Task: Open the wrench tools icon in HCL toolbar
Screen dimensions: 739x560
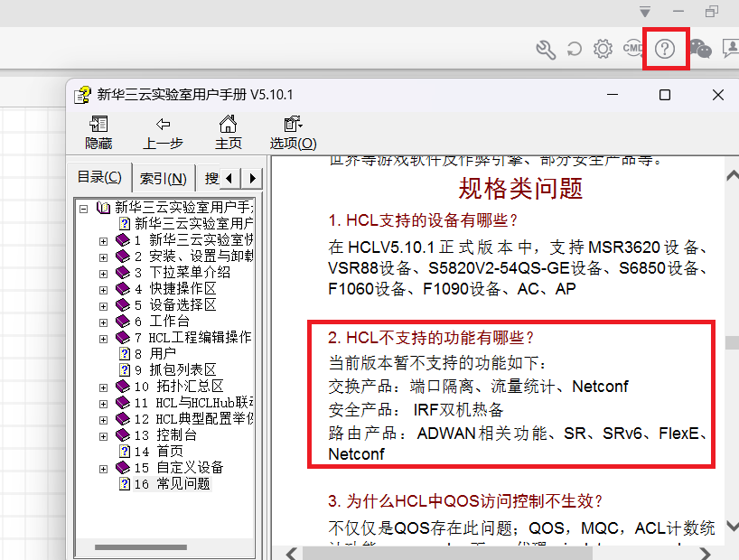Action: pos(546,49)
